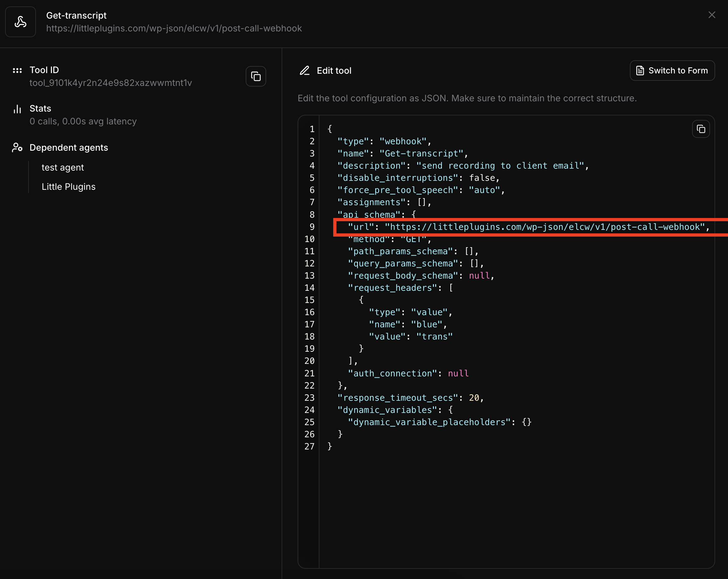Viewport: 728px width, 579px height.
Task: Click the Tool ID grid dots icon
Action: (17, 70)
